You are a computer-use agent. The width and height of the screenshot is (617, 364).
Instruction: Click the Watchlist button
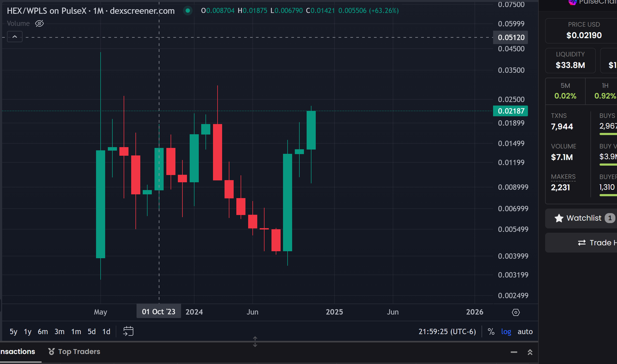pos(581,218)
